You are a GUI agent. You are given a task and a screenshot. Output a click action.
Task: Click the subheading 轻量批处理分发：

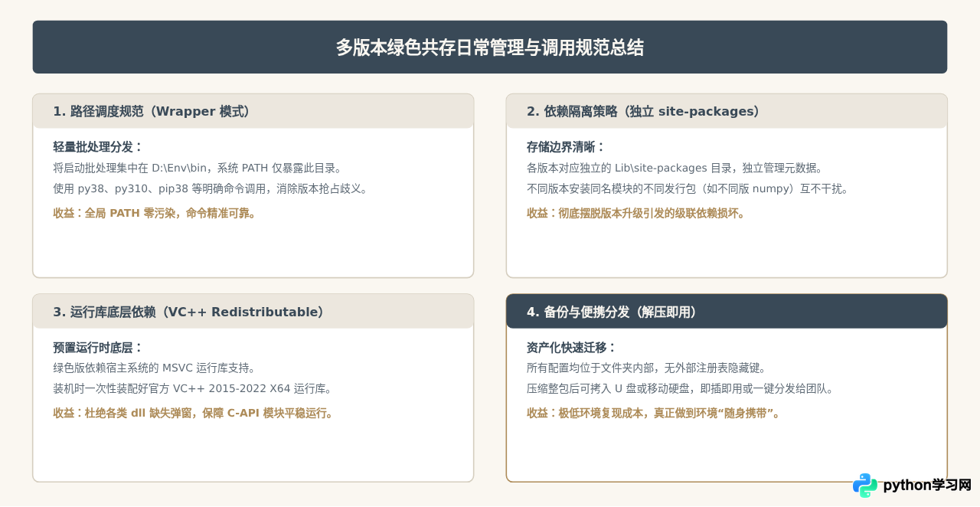click(x=98, y=147)
